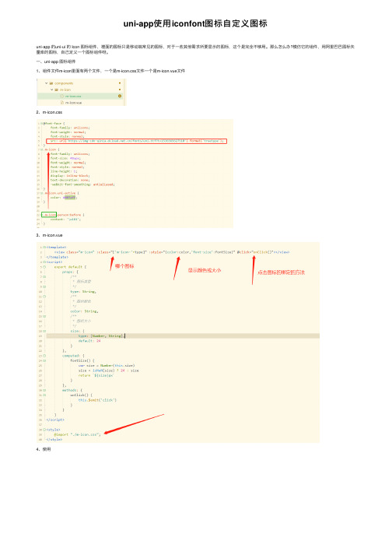Collapse the components folder chevron

[47, 83]
